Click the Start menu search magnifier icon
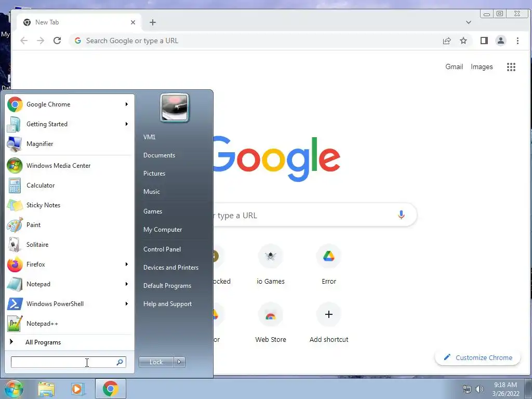The image size is (532, 399). [x=120, y=362]
